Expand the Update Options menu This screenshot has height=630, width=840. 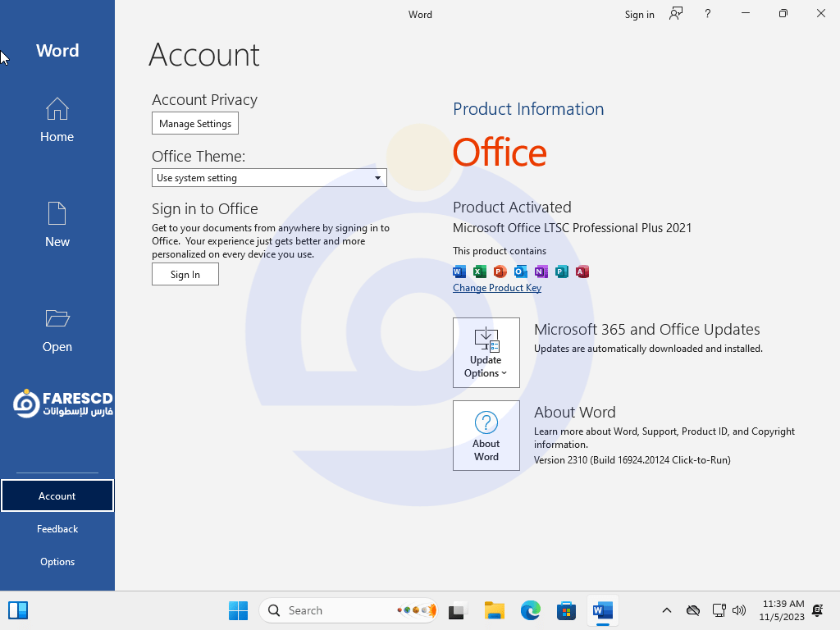[x=486, y=353]
